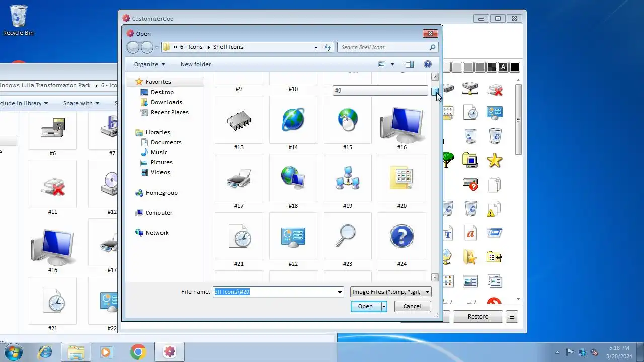Screen dimensions: 644x362
Task: Click the Back navigation arrow in dialog
Action: [x=133, y=47]
